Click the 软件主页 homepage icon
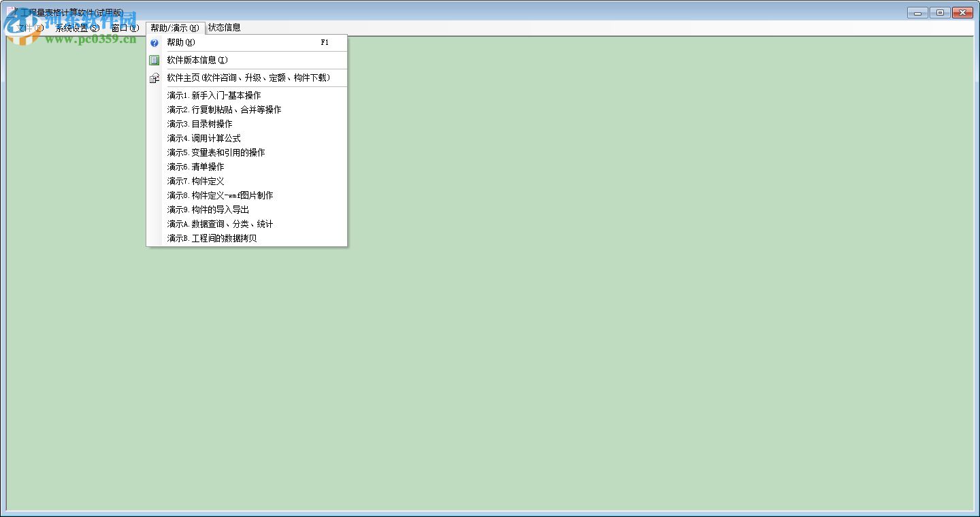This screenshot has height=517, width=980. coord(154,78)
